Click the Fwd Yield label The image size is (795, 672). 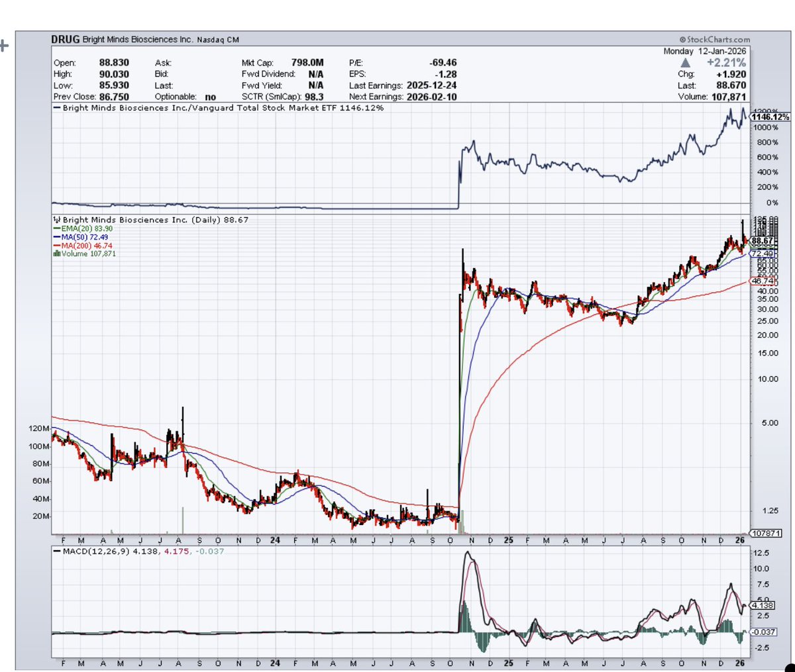click(x=262, y=85)
